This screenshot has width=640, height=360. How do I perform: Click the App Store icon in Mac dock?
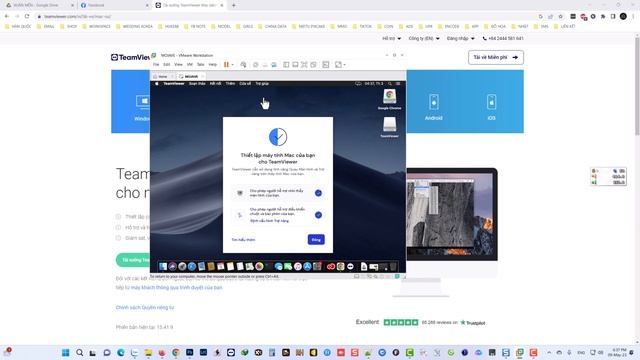click(x=307, y=267)
